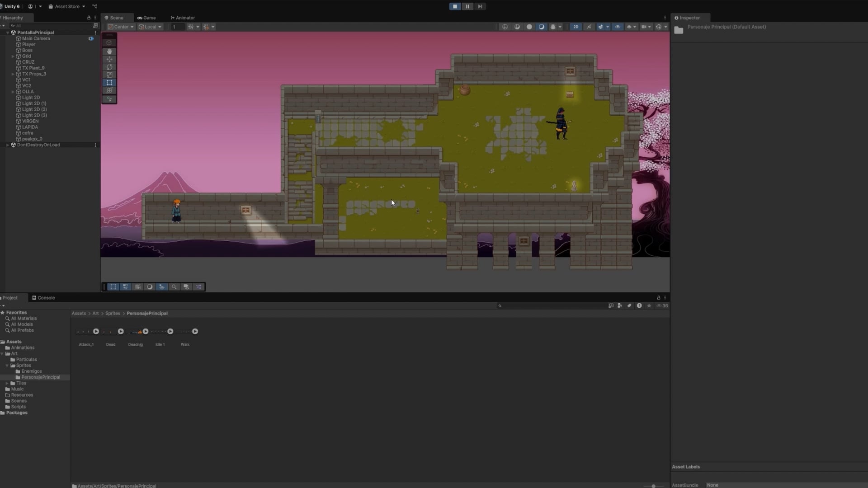Pause play mode
Screen dimensions: 868x488
467,6
